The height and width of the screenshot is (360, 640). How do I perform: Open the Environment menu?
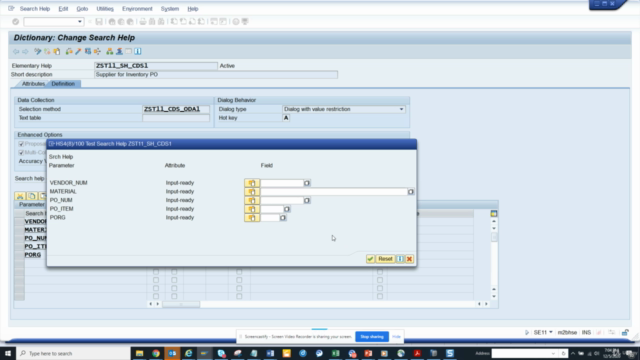pyautogui.click(x=137, y=9)
